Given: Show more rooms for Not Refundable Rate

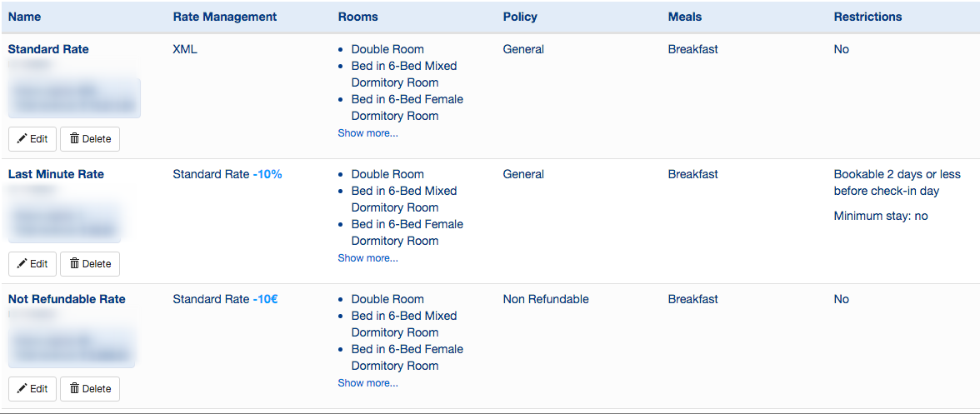Looking at the screenshot, I should pos(367,383).
